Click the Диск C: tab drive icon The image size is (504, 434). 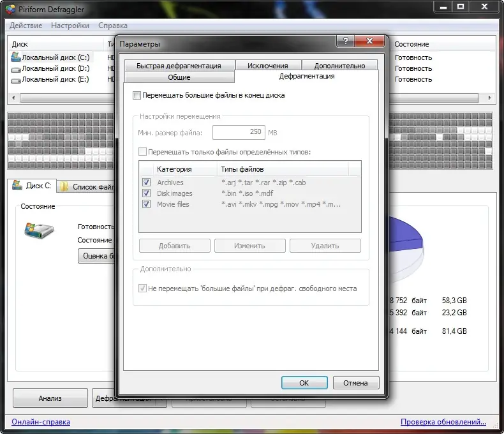pos(17,185)
